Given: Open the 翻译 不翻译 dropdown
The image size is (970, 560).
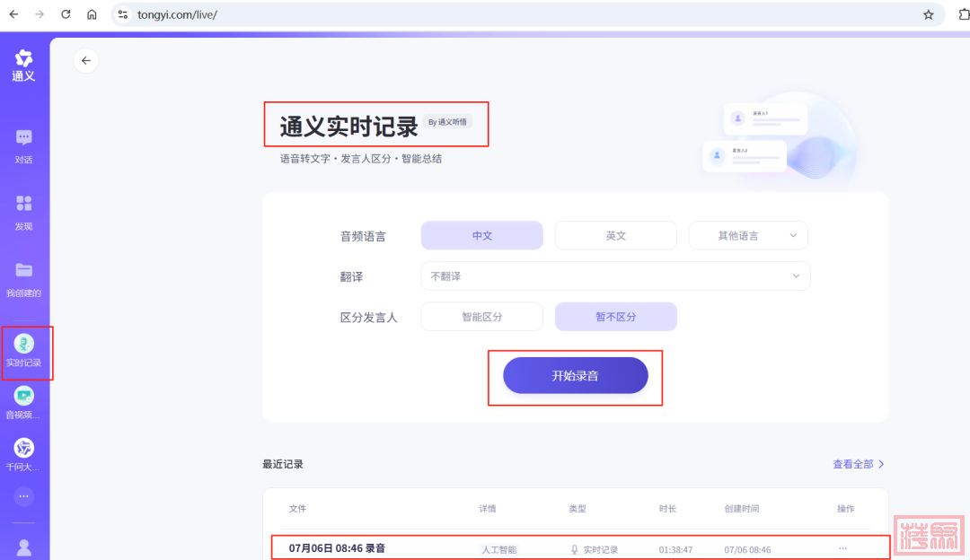Looking at the screenshot, I should pos(615,276).
